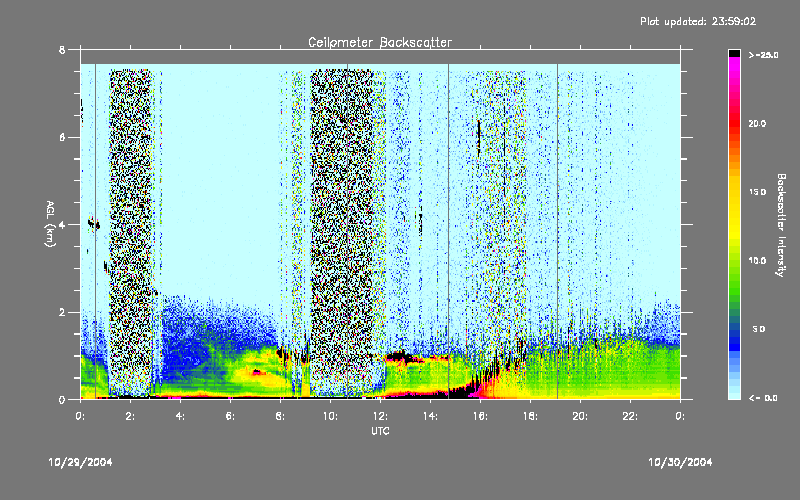
Task: Click the 'AGL (km)' y-axis label
Action: pos(50,224)
